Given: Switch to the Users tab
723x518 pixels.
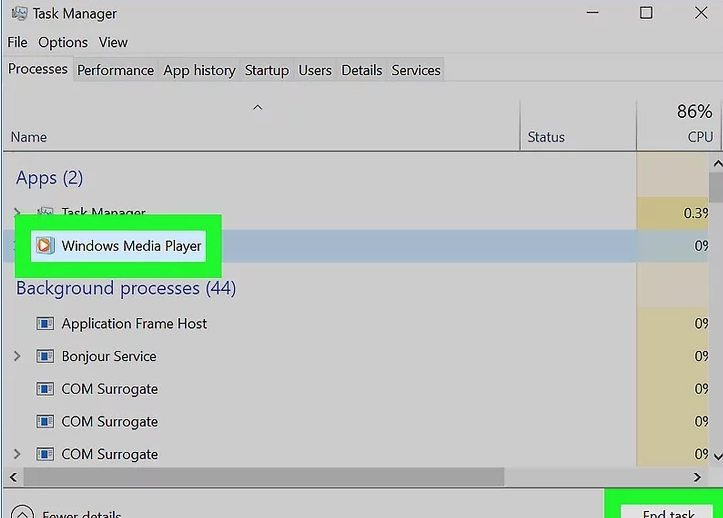Looking at the screenshot, I should pyautogui.click(x=315, y=70).
